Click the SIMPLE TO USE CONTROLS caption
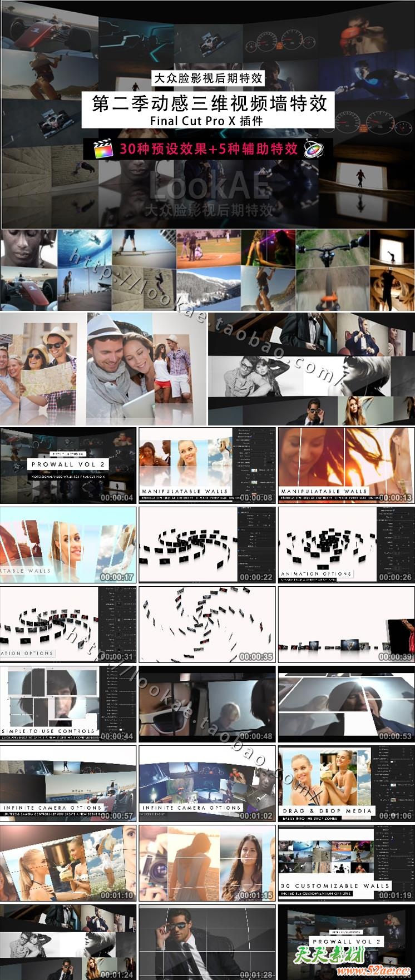Screen dimensions: 415x980 pos(48,731)
